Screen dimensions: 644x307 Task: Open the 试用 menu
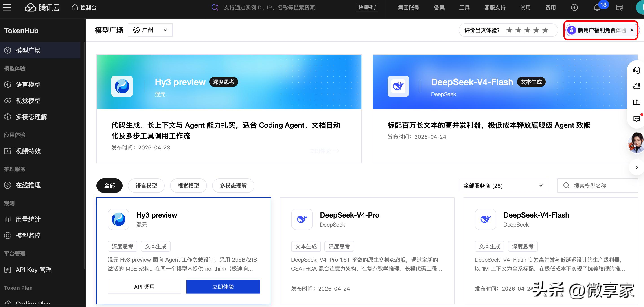click(x=525, y=7)
